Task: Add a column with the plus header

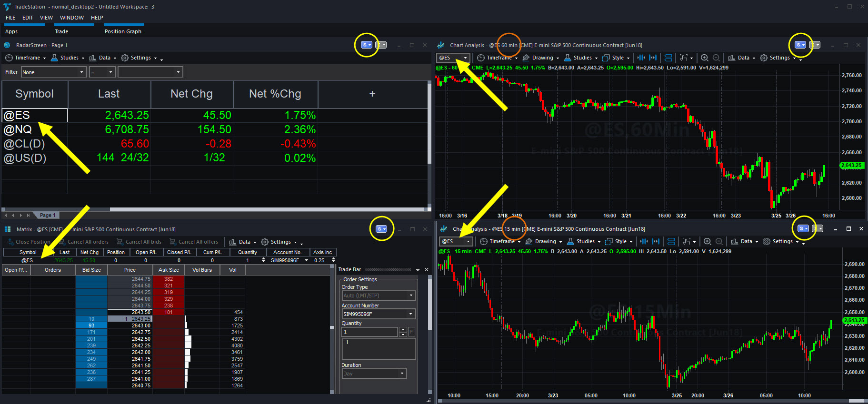Action: pos(372,94)
